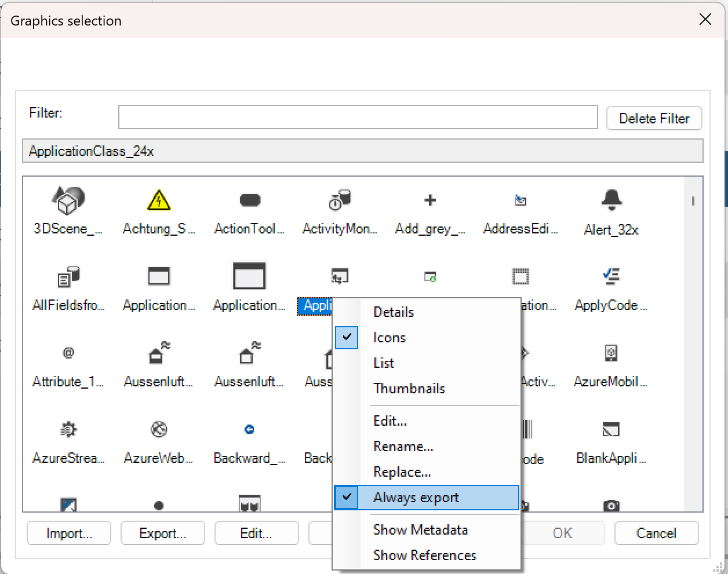The height and width of the screenshot is (574, 728).
Task: Select the checked Icons view mode
Action: point(427,338)
